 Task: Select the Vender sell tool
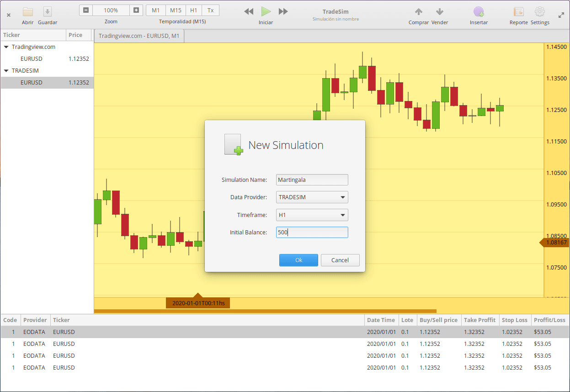pyautogui.click(x=439, y=15)
